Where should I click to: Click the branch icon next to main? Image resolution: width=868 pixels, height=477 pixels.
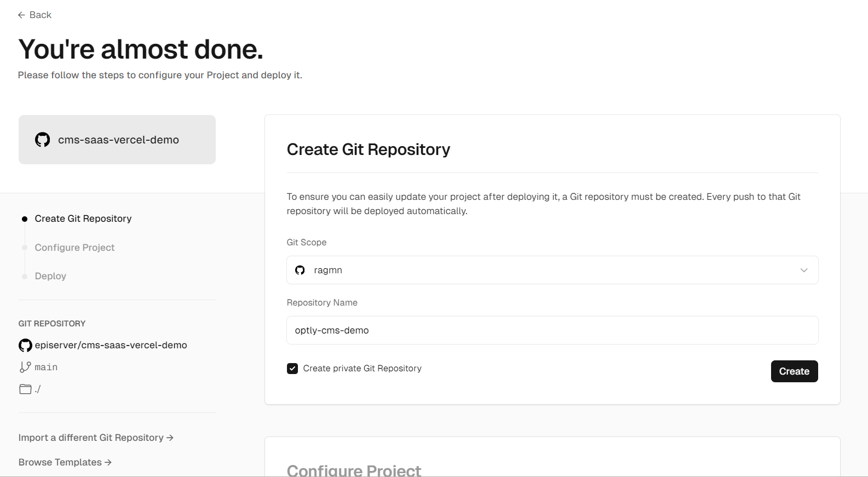point(25,367)
